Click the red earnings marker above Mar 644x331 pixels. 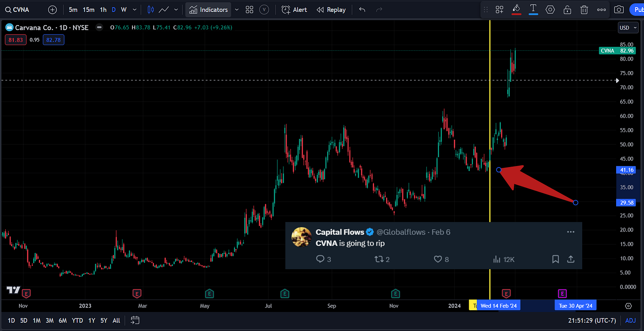(137, 293)
